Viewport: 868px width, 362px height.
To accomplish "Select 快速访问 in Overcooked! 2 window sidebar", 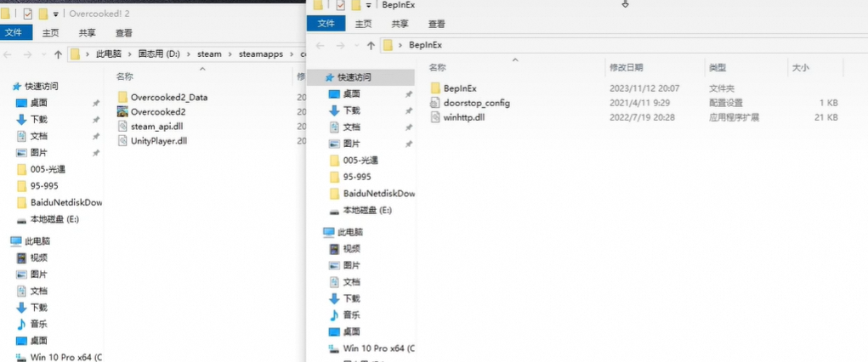I will click(x=42, y=87).
